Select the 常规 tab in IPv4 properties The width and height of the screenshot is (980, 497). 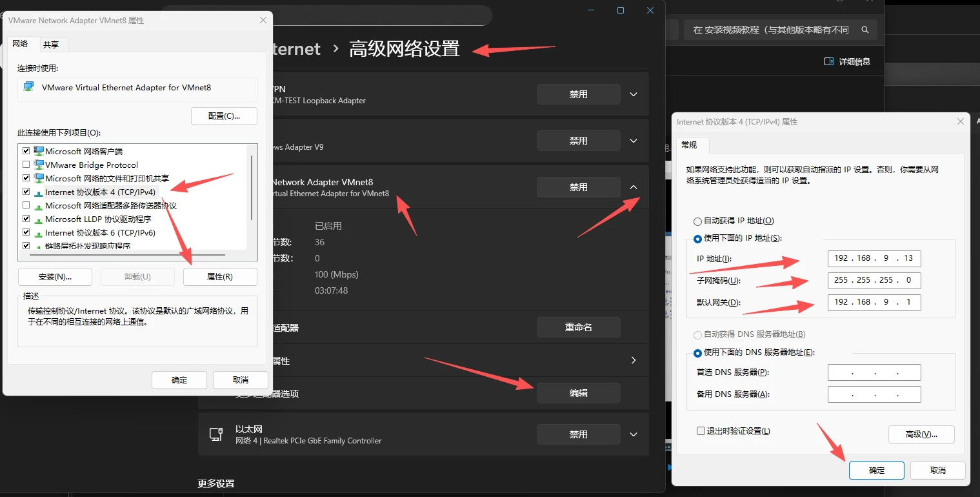tap(690, 145)
